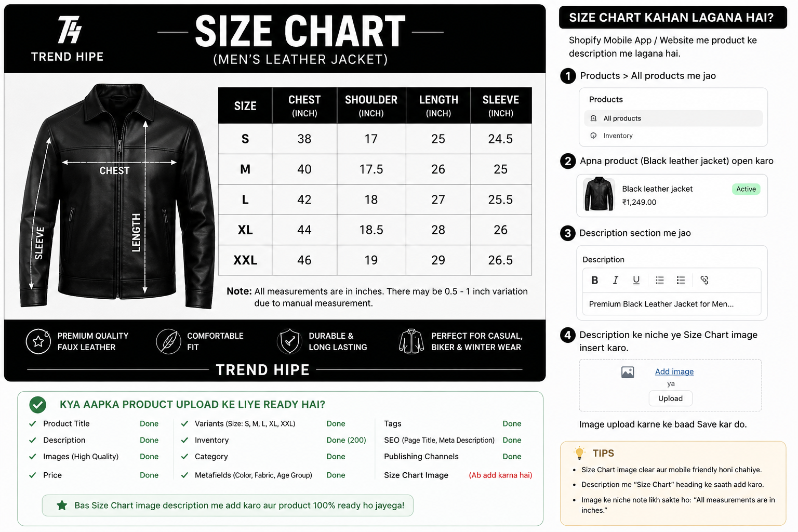Click the description text field Premium Black Leather Jacket
Screen dimensions: 798x532
[x=672, y=304]
